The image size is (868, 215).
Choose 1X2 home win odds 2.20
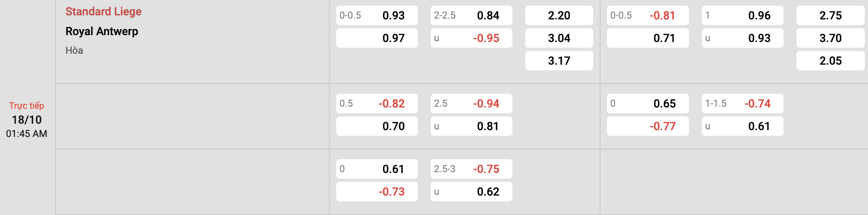pyautogui.click(x=559, y=15)
